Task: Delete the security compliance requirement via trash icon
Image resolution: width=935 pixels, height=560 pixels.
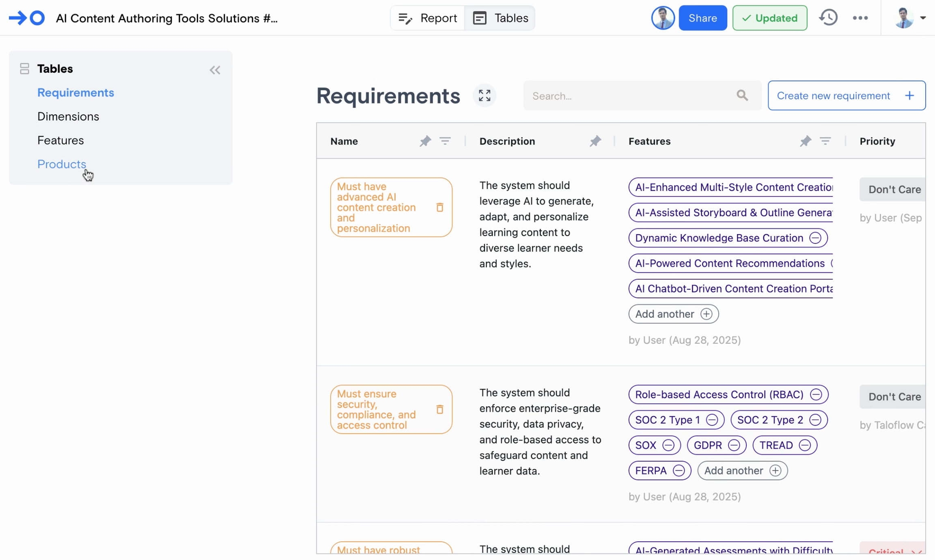Action: (439, 409)
